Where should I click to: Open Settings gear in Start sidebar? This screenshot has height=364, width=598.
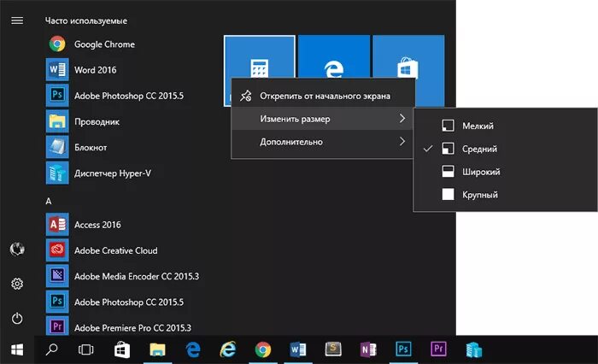pos(17,284)
